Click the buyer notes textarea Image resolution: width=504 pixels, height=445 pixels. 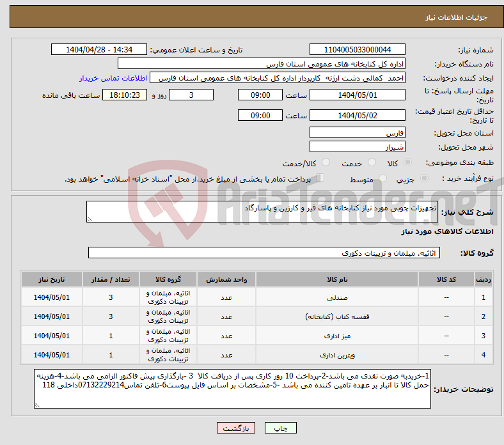tap(232, 389)
